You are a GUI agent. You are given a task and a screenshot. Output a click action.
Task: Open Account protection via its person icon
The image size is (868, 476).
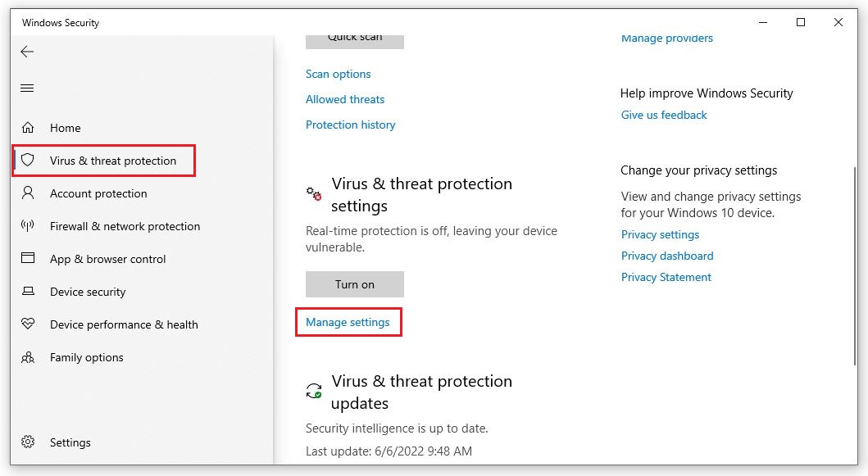[x=27, y=193]
